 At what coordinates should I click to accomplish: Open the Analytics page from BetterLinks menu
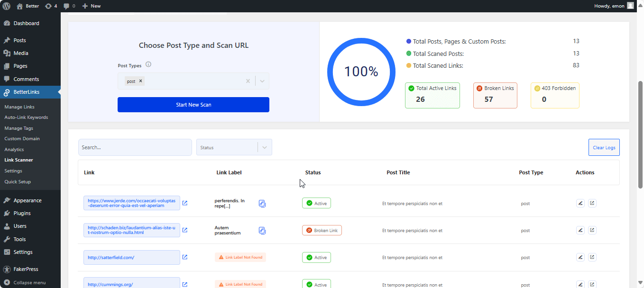pos(14,149)
